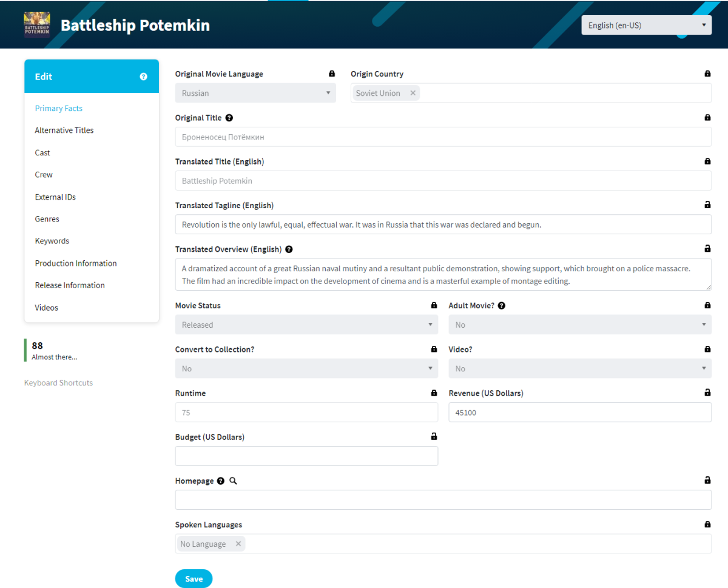Viewport: 728px width, 588px height.
Task: Click the Battleship Potemkin poster thumbnail
Action: pyautogui.click(x=37, y=25)
